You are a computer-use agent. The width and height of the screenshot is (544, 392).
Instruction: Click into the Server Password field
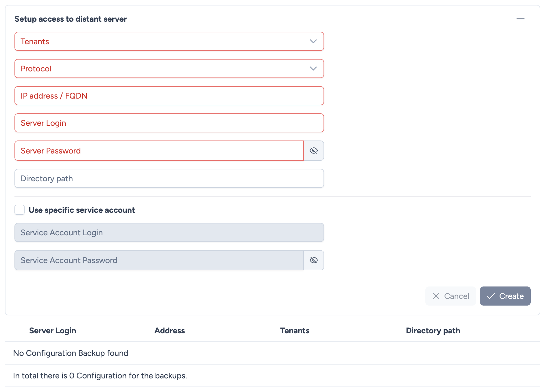[159, 151]
